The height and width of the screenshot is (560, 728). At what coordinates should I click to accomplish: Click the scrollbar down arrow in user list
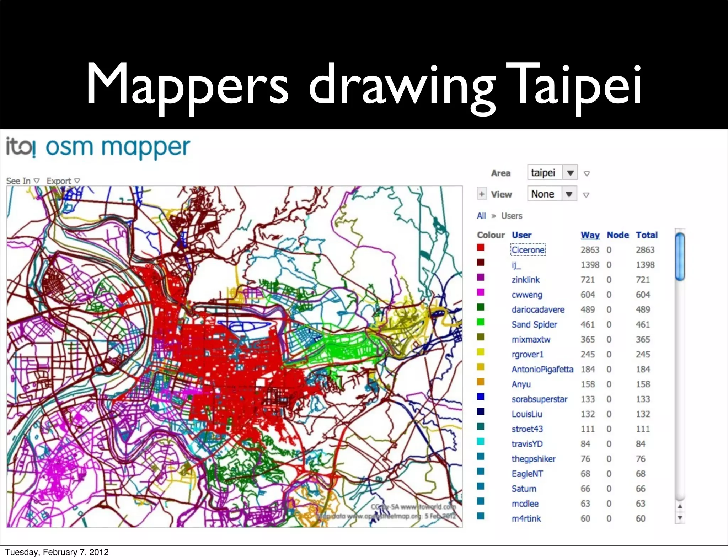pos(680,518)
